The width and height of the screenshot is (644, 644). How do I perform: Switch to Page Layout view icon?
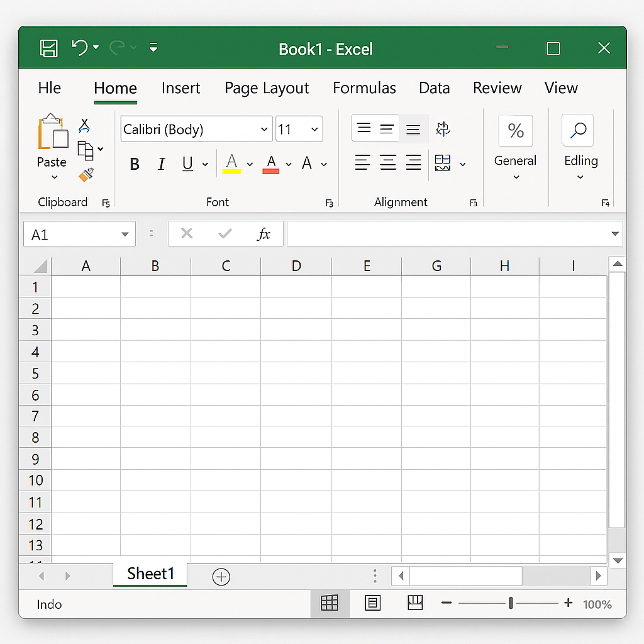click(x=372, y=603)
